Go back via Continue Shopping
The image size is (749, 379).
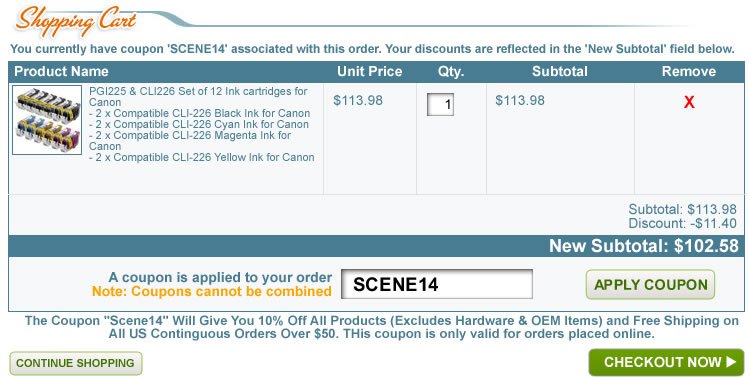[75, 363]
